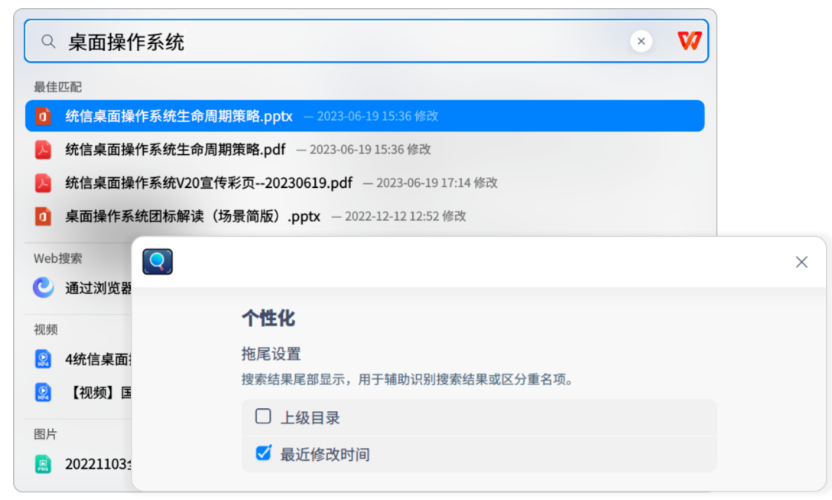Screen dimensions: 832x500
Task: Open 统信桌面操作系统生命周期策略.pdf result
Action: click(x=365, y=149)
